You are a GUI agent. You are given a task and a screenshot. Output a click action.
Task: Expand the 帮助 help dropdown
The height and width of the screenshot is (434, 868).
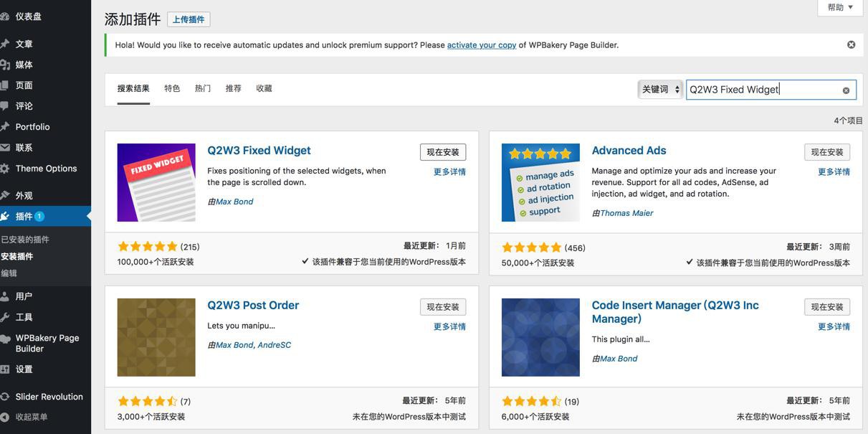[839, 7]
